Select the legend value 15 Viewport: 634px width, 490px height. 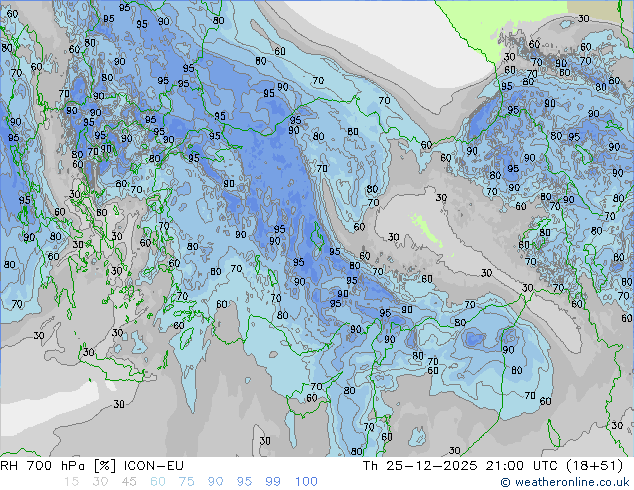(x=71, y=482)
